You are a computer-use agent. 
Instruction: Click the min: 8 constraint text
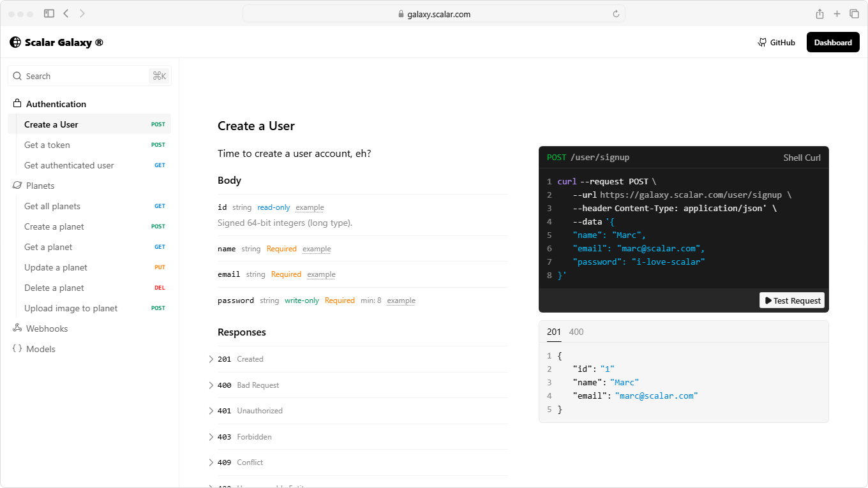(371, 300)
